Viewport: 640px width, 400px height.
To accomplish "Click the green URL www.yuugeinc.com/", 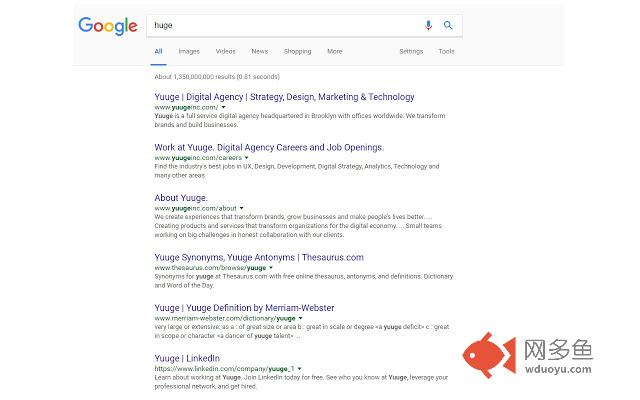I will click(186, 107).
